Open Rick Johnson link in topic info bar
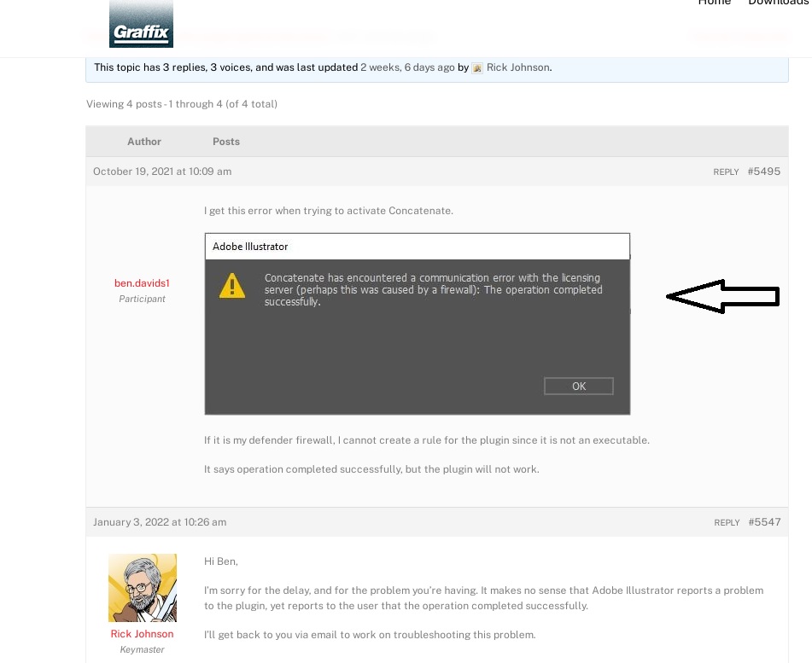 [518, 67]
